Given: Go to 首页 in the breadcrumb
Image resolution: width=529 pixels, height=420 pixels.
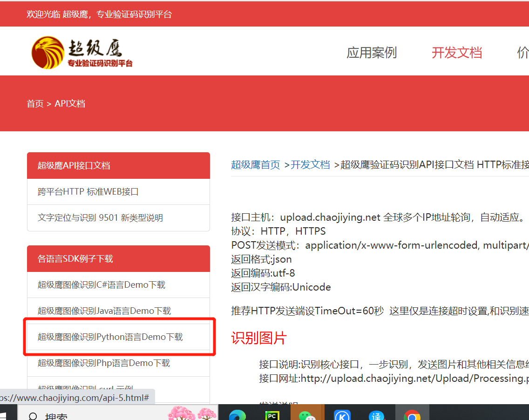Looking at the screenshot, I should point(35,103).
